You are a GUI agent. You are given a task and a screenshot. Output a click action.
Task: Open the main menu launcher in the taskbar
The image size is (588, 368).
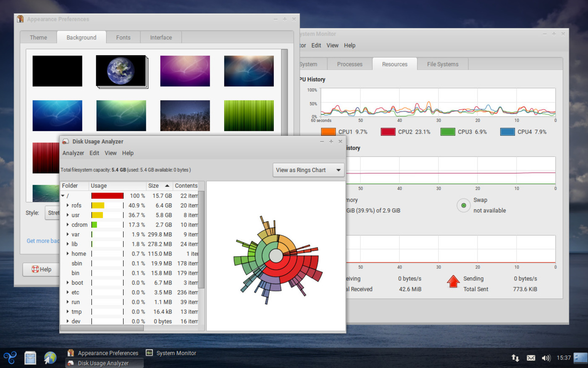pos(10,358)
